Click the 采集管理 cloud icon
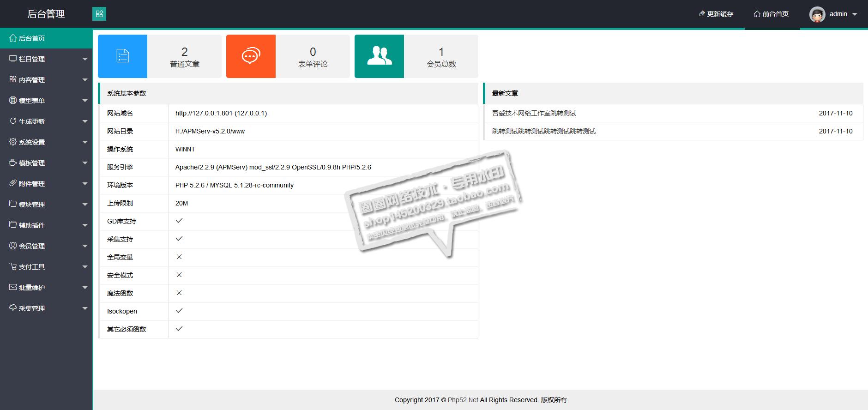This screenshot has width=868, height=410. click(13, 308)
